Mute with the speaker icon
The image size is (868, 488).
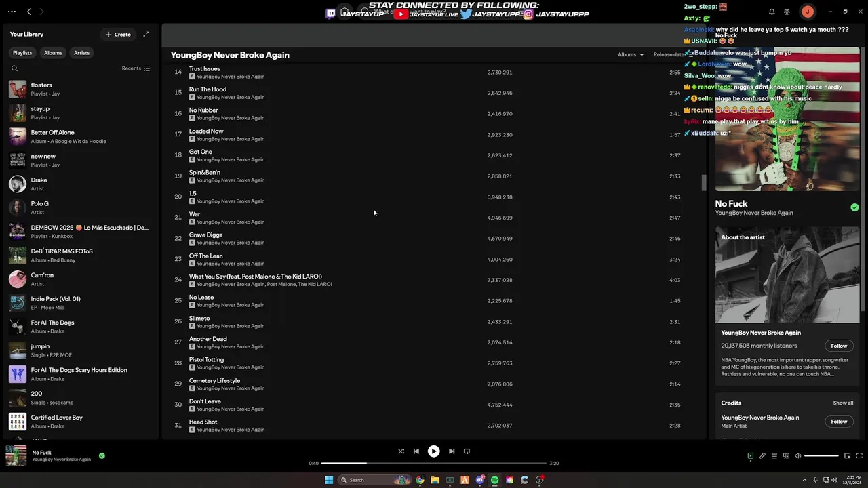pos(797,456)
